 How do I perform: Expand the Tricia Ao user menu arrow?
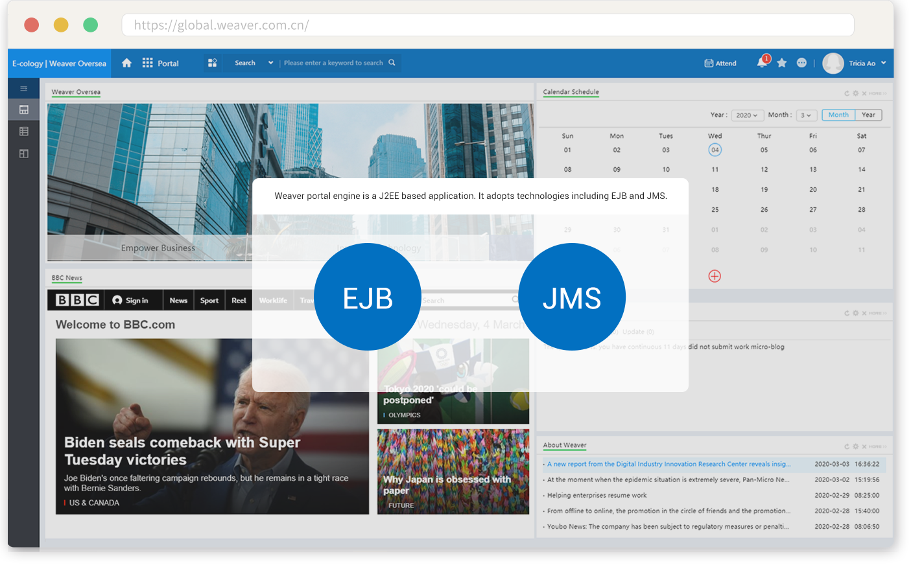point(883,63)
